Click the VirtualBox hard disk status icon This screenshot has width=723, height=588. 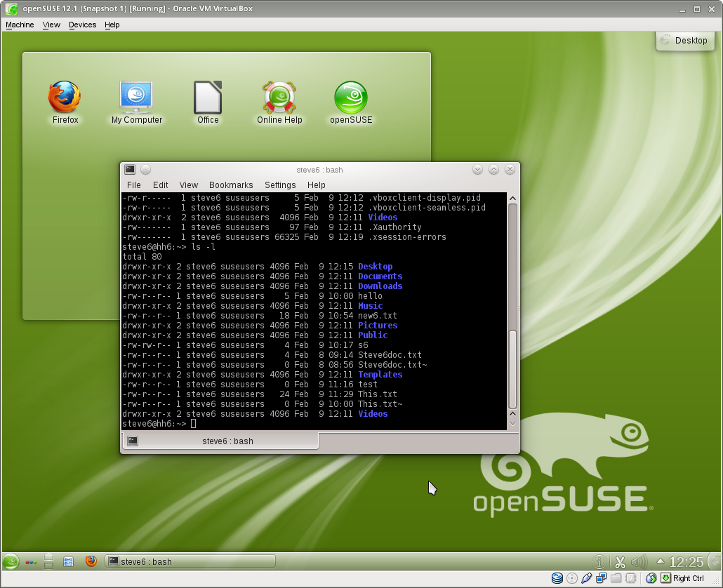pyautogui.click(x=557, y=578)
